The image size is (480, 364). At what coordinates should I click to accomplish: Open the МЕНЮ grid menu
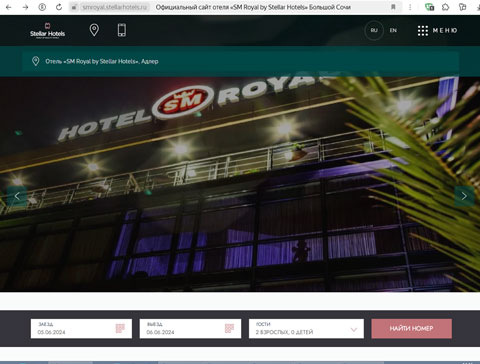[x=437, y=31]
